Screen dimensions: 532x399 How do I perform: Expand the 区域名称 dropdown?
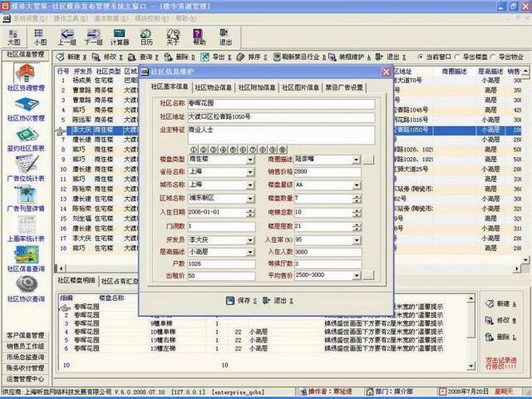click(x=250, y=199)
